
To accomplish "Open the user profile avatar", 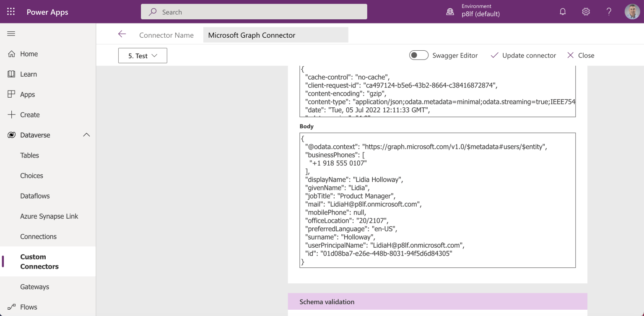I will (x=632, y=12).
